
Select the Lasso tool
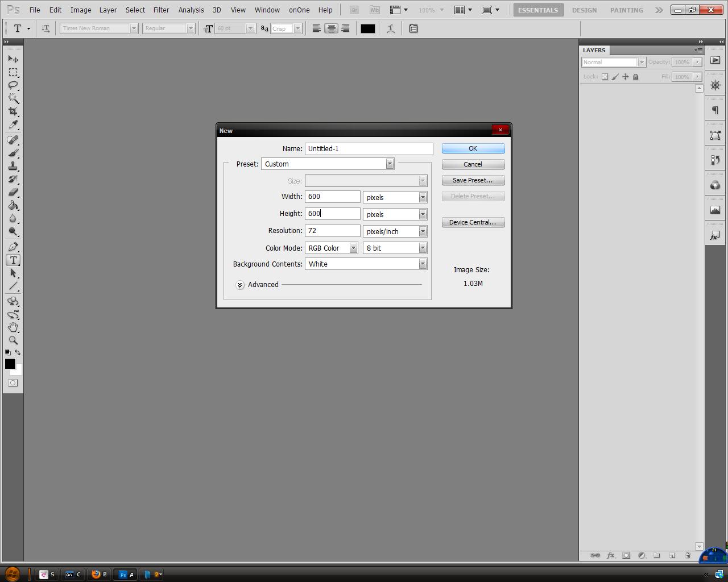(13, 85)
